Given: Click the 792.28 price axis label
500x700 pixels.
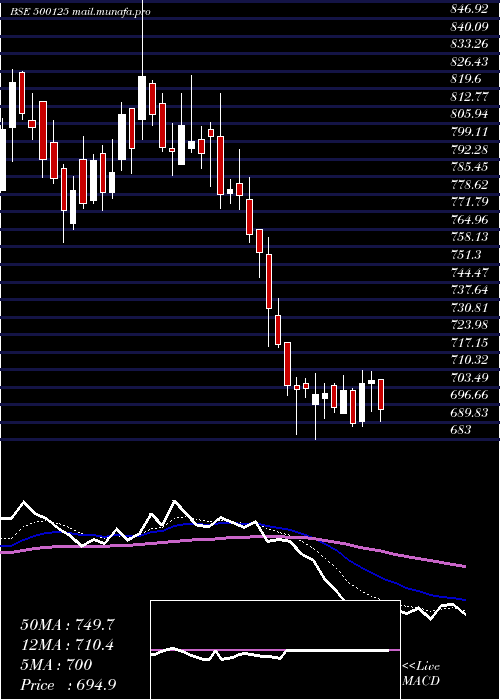Looking at the screenshot, I should (x=469, y=149).
